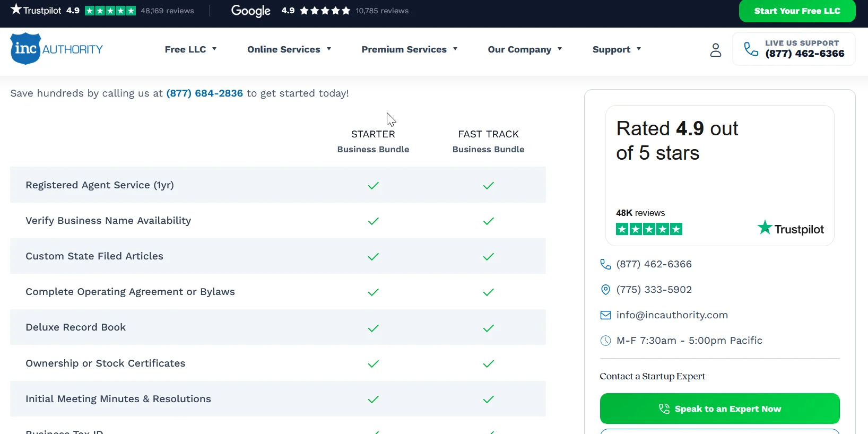Click sidebar phone number (877) 462-6366
The width and height of the screenshot is (868, 434).
click(x=654, y=264)
